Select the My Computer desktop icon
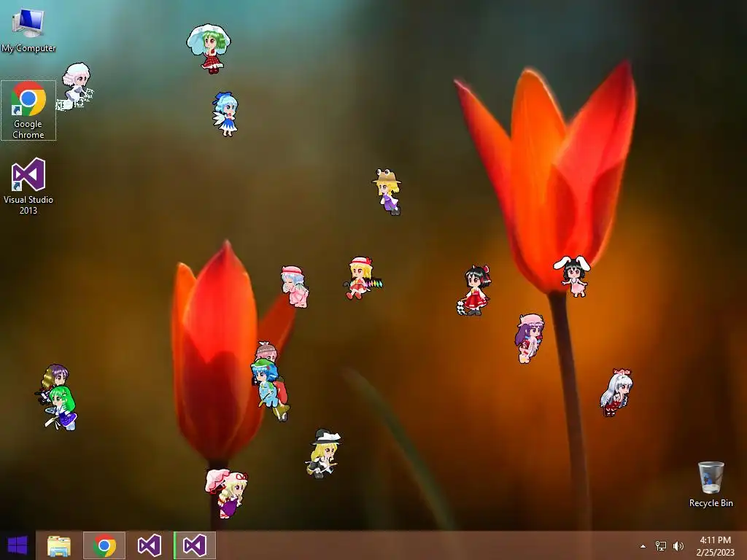 (x=28, y=30)
